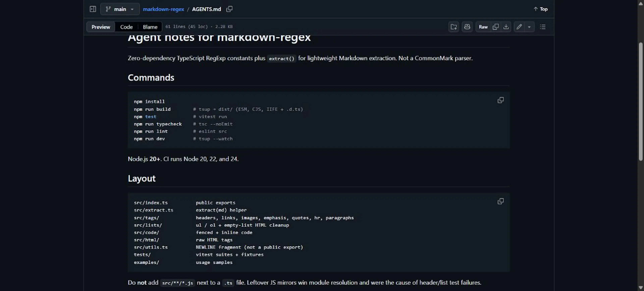Open the file in symbols pane icon
The width and height of the screenshot is (644, 291).
(x=454, y=27)
